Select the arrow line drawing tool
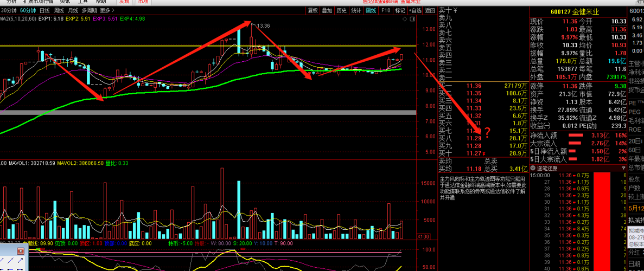Screen dimensions: 644x271 tap(21, 261)
